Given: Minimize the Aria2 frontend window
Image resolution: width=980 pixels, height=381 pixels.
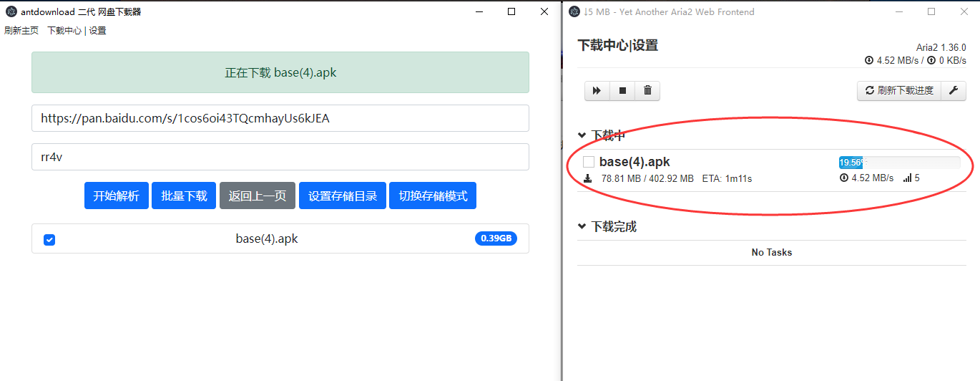Looking at the screenshot, I should tap(898, 11).
